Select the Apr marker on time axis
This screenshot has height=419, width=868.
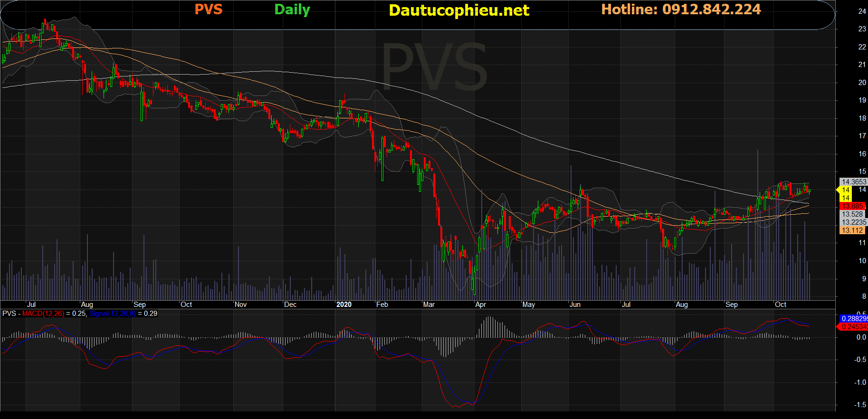click(x=480, y=305)
